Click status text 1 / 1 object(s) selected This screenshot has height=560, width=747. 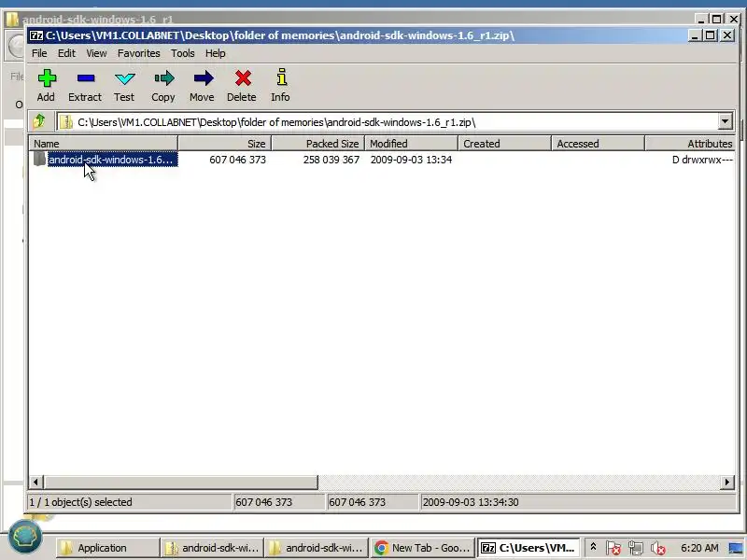coord(80,502)
